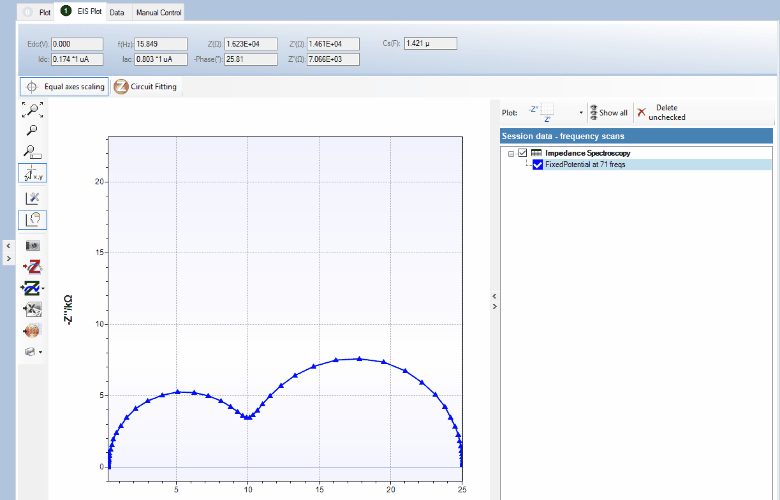The height and width of the screenshot is (500, 780).
Task: Click the Z(Ω) field showing 1.623E+04
Action: [251, 44]
